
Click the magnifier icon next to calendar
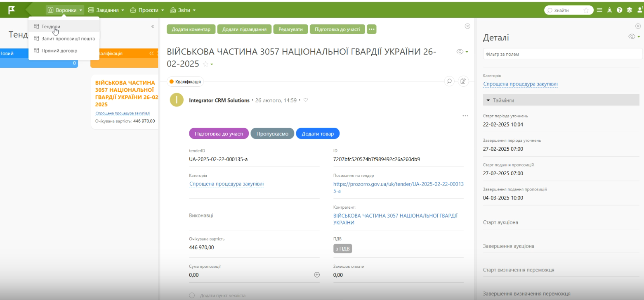(x=449, y=81)
